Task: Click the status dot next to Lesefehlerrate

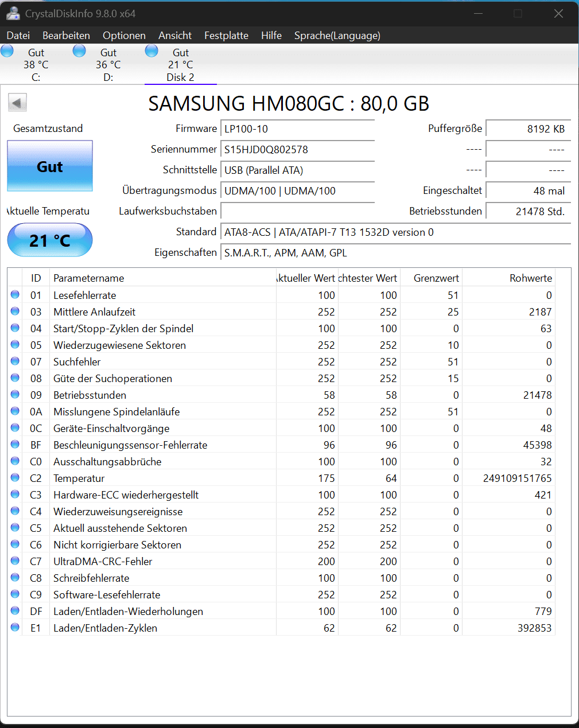Action: (x=14, y=294)
